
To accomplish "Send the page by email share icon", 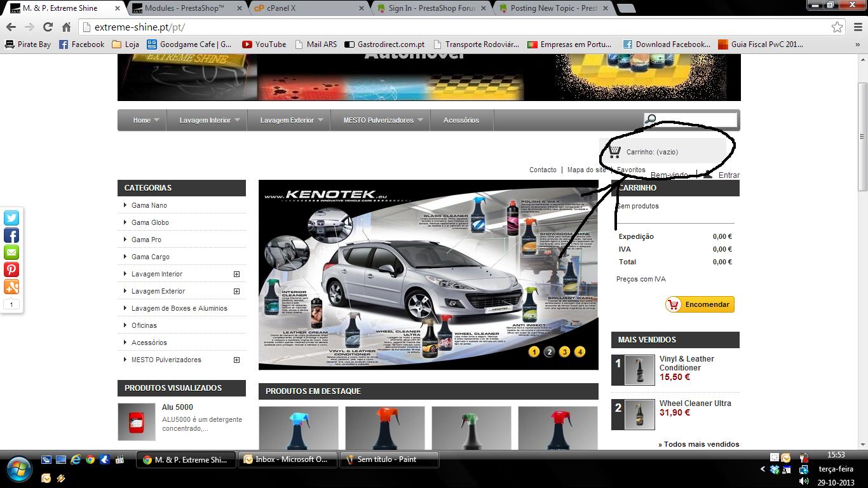I will pyautogui.click(x=11, y=252).
